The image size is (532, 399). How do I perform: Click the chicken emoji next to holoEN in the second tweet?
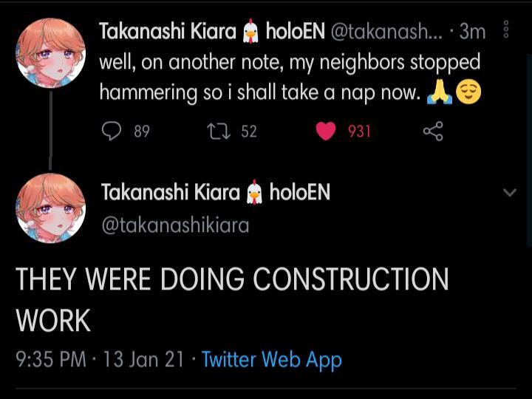[254, 193]
